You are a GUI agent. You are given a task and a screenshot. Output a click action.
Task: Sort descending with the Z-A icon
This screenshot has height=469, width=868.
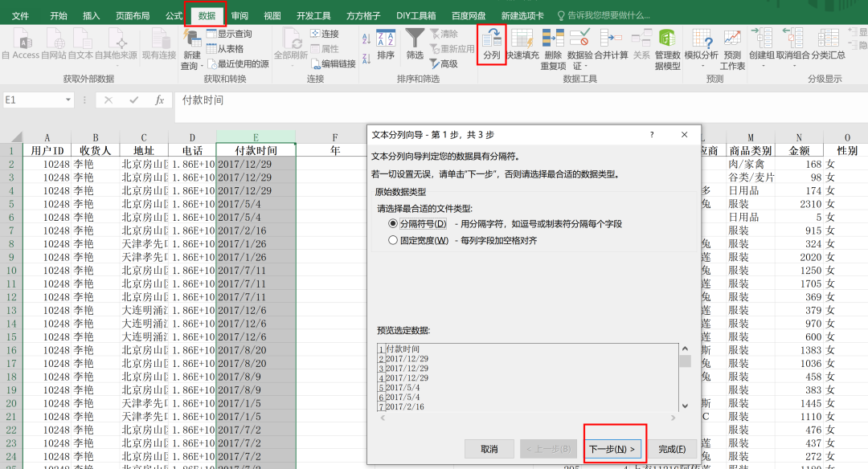(x=366, y=58)
